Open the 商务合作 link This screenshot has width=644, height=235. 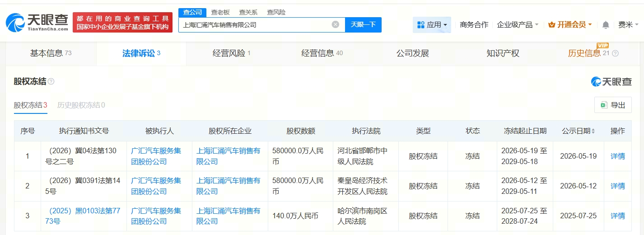tap(474, 25)
